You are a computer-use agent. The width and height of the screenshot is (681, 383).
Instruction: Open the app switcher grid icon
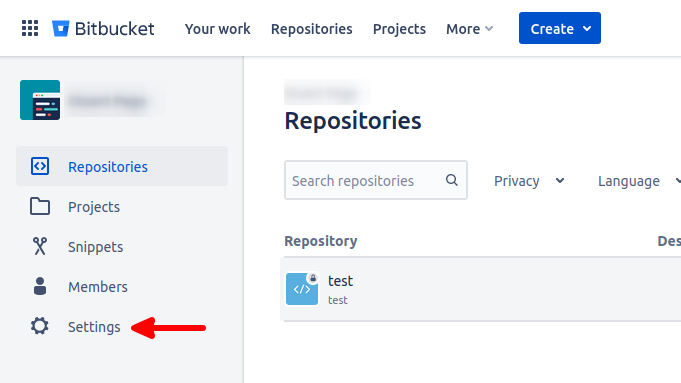(30, 28)
